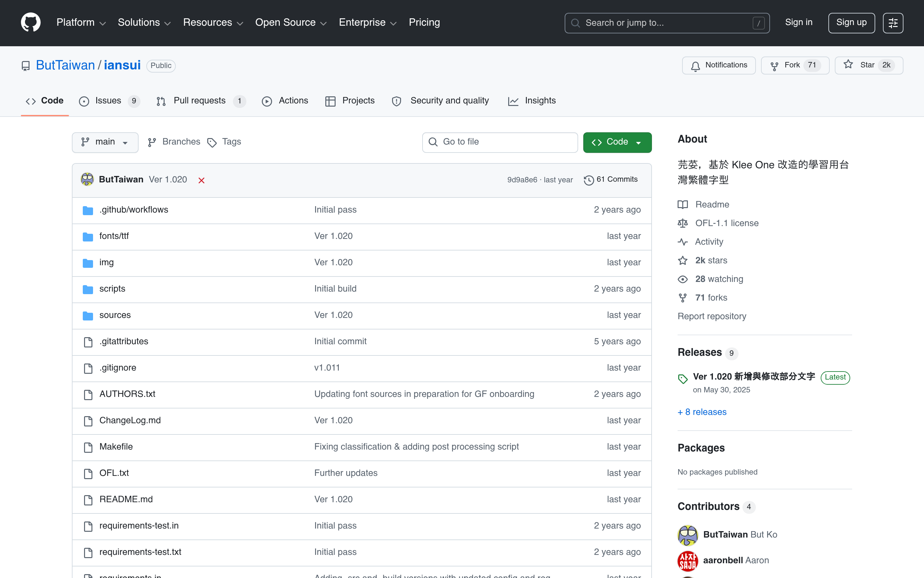Open the Pricing page
This screenshot has height=578, width=924.
(424, 22)
